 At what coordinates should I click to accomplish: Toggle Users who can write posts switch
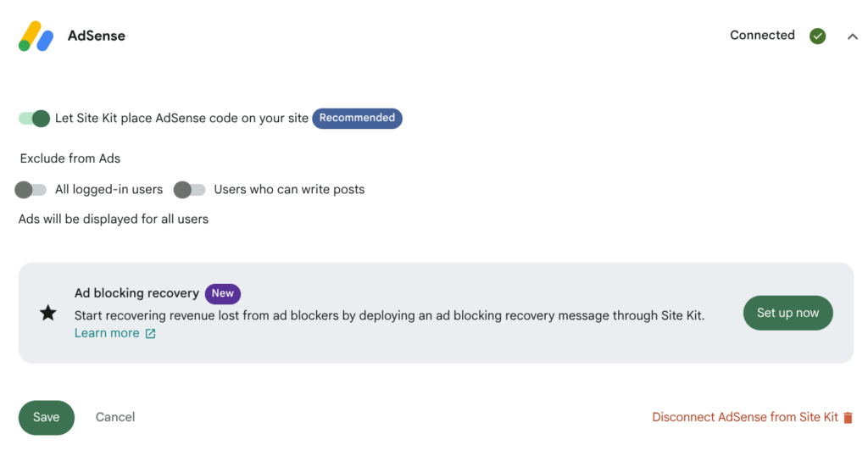click(x=189, y=190)
